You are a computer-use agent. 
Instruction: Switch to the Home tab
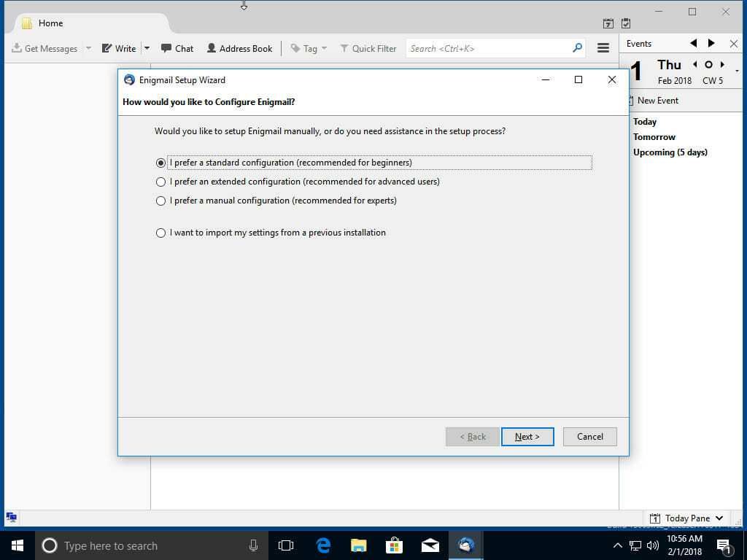coord(50,23)
